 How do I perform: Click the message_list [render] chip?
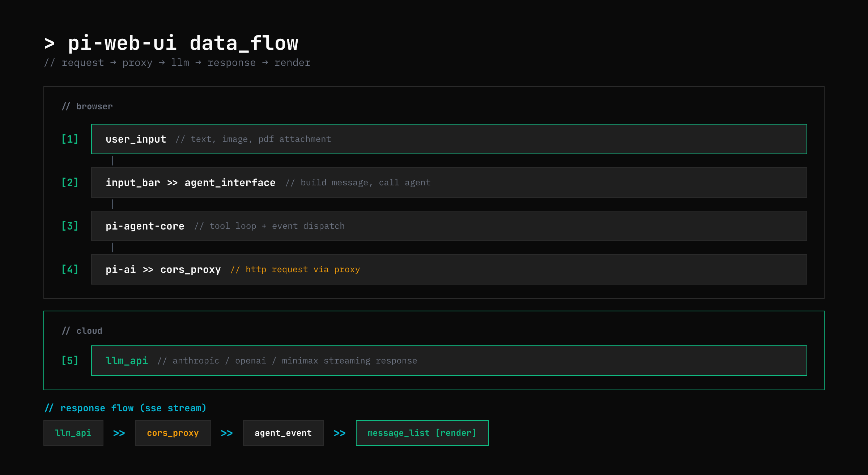pyautogui.click(x=422, y=433)
